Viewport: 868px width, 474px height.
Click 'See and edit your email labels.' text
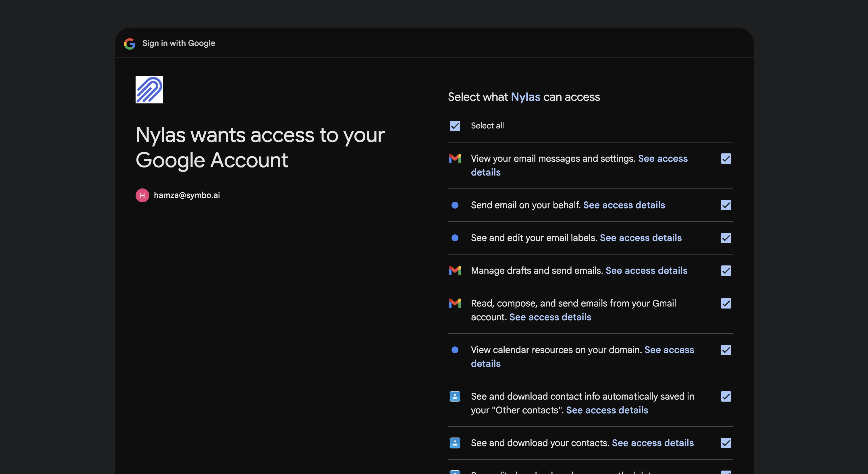(534, 238)
